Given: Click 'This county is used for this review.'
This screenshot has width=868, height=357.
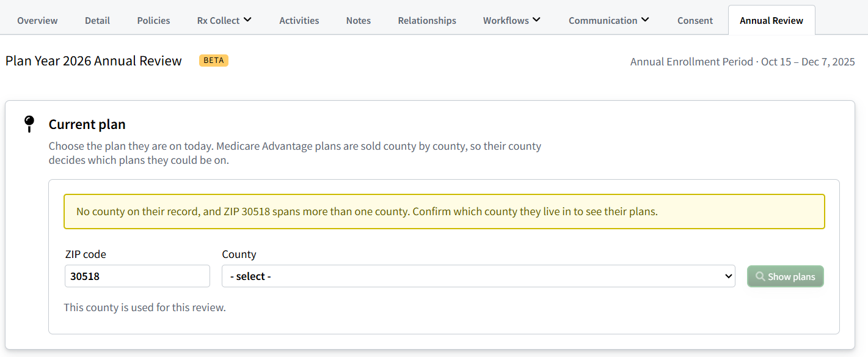Looking at the screenshot, I should point(145,307).
